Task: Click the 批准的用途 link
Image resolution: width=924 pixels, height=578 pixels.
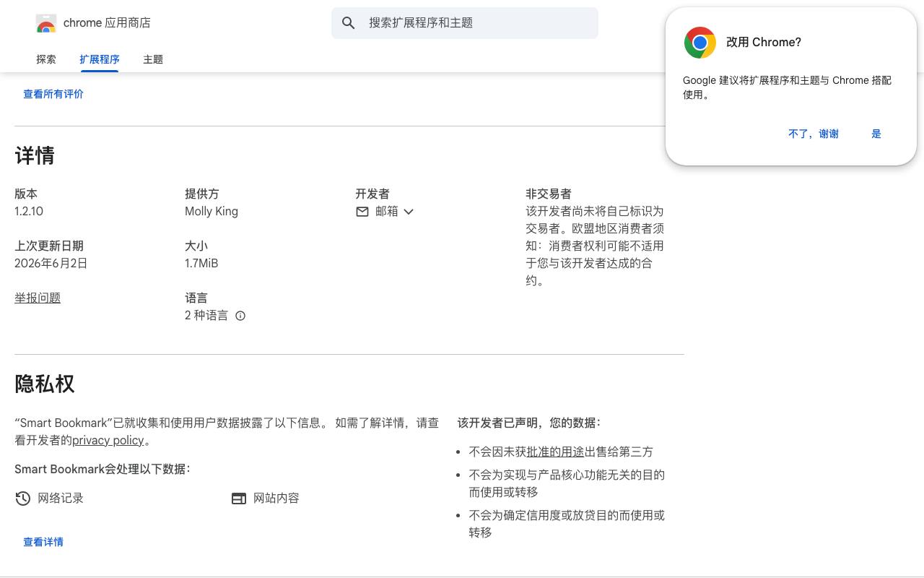Action: 555,452
